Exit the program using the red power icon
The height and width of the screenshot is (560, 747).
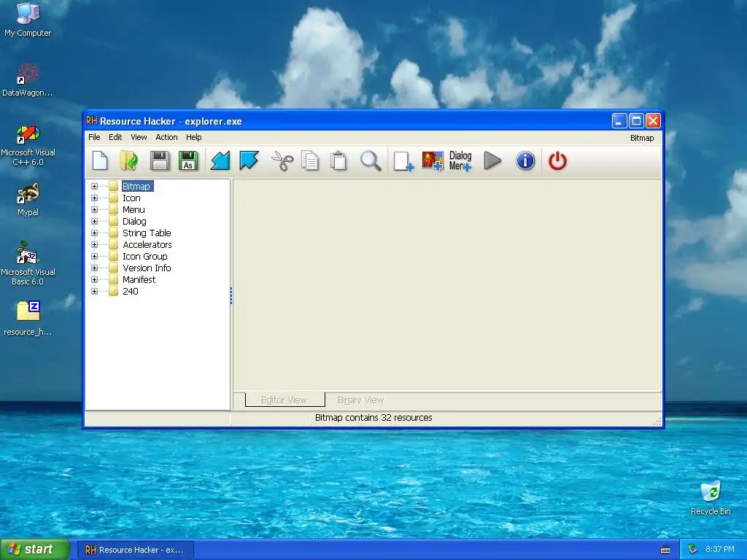(557, 161)
